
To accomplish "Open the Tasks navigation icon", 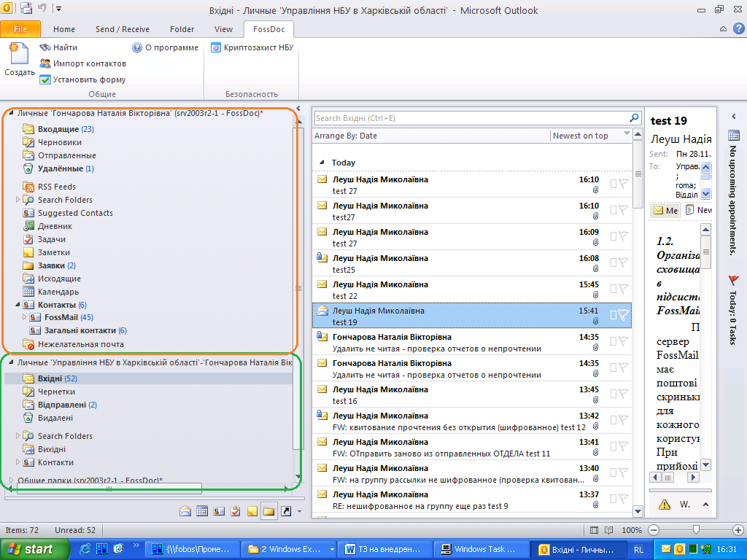I will (x=236, y=511).
